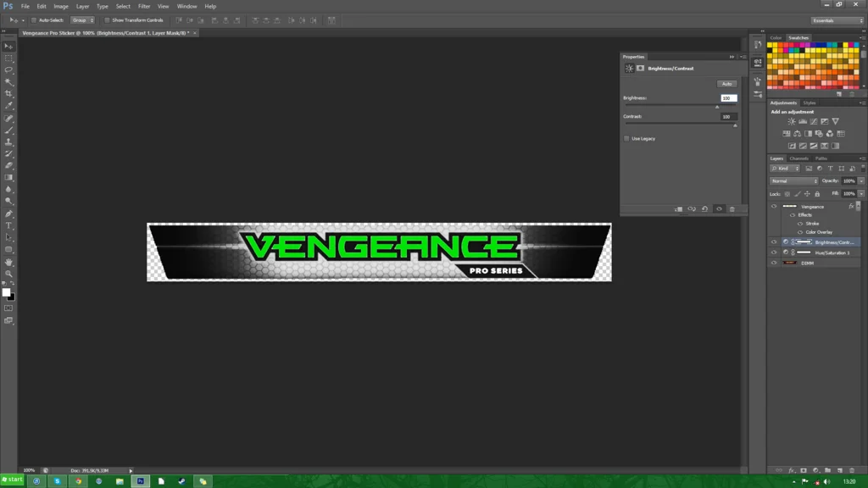Toggle visibility of the Stroke effect
868x488 pixels.
800,224
